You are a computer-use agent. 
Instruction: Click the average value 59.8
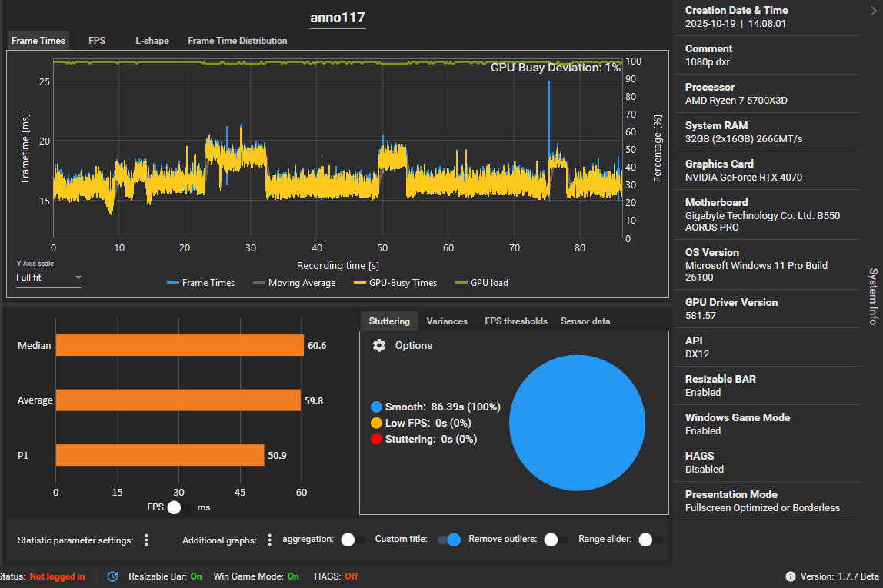[x=314, y=400]
